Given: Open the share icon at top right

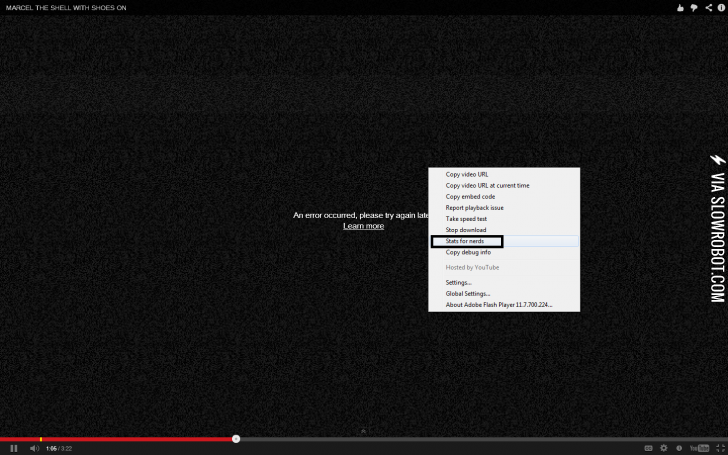Looking at the screenshot, I should pyautogui.click(x=707, y=7).
